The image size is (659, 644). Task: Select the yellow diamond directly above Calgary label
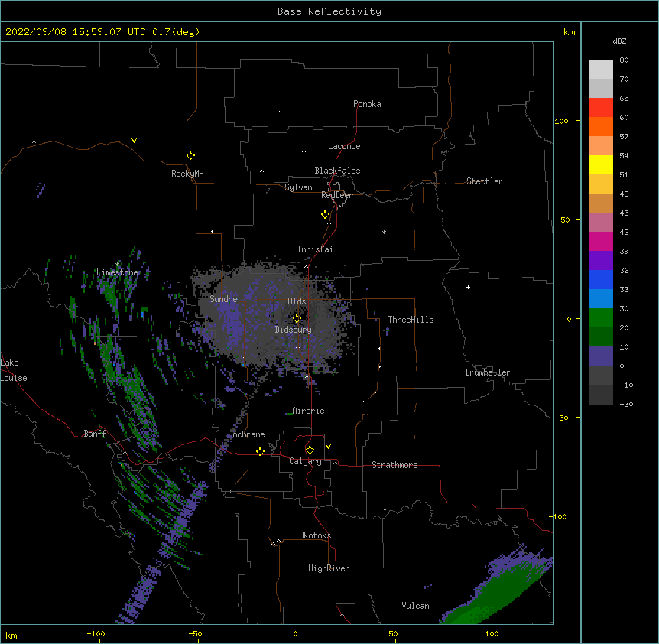click(310, 450)
